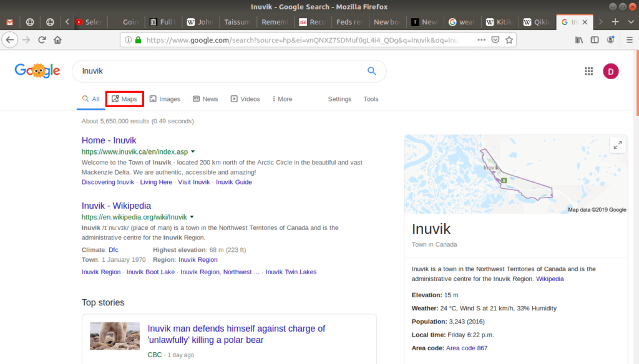The image size is (639, 364).
Task: Click the forward navigation arrow
Action: 26,40
